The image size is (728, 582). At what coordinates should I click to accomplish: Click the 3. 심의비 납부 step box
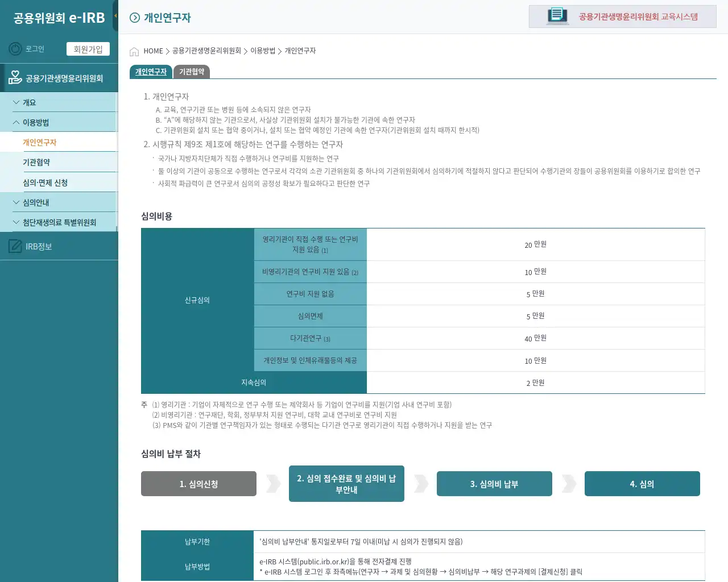494,484
